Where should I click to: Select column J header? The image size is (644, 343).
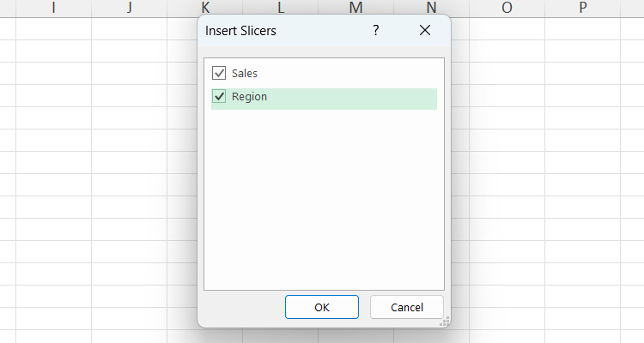(x=129, y=8)
